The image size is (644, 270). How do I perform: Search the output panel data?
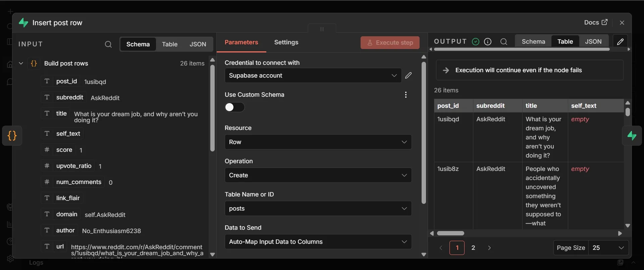point(504,42)
